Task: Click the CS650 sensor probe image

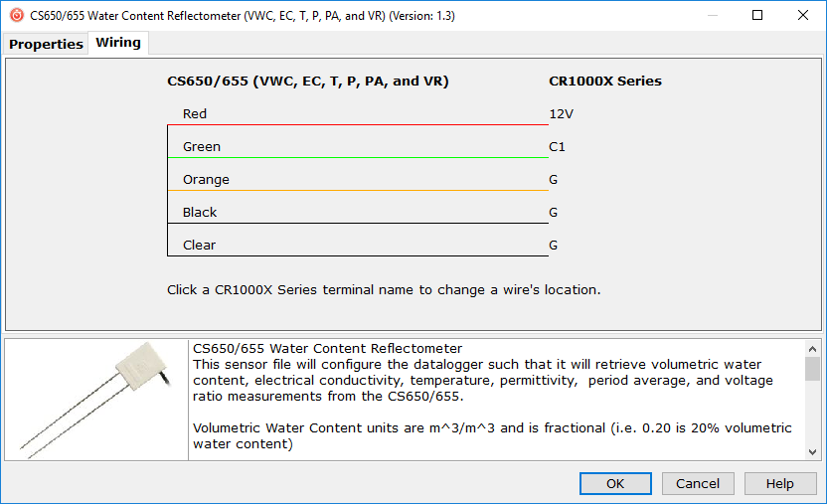Action: [x=96, y=400]
